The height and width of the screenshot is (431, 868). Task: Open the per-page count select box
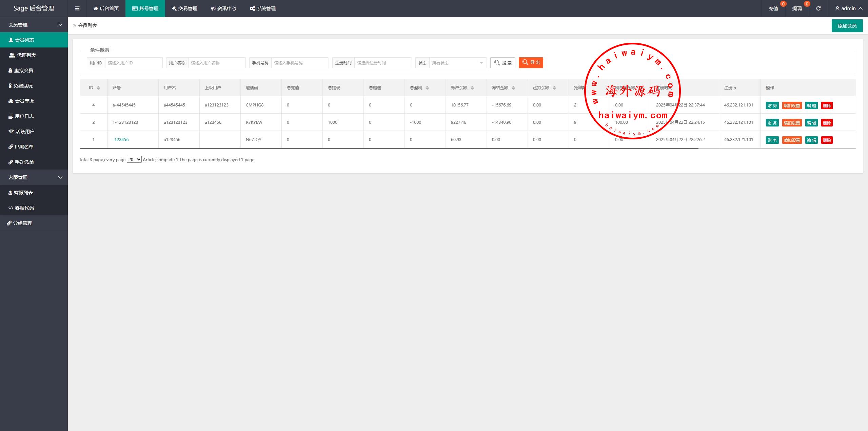[134, 159]
